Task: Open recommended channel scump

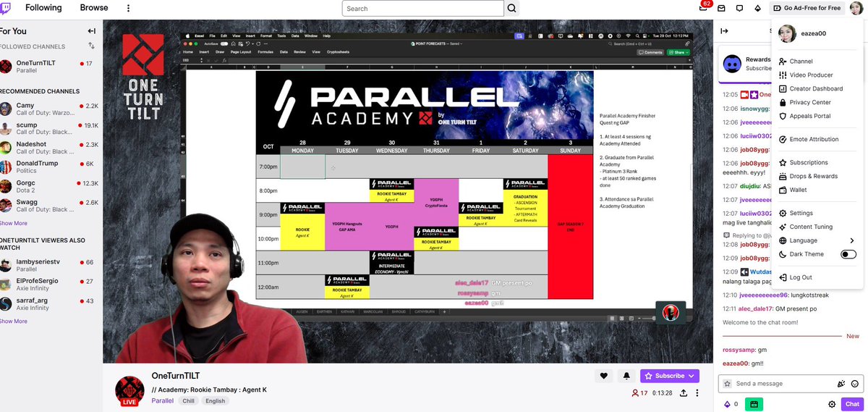Action: coord(48,129)
